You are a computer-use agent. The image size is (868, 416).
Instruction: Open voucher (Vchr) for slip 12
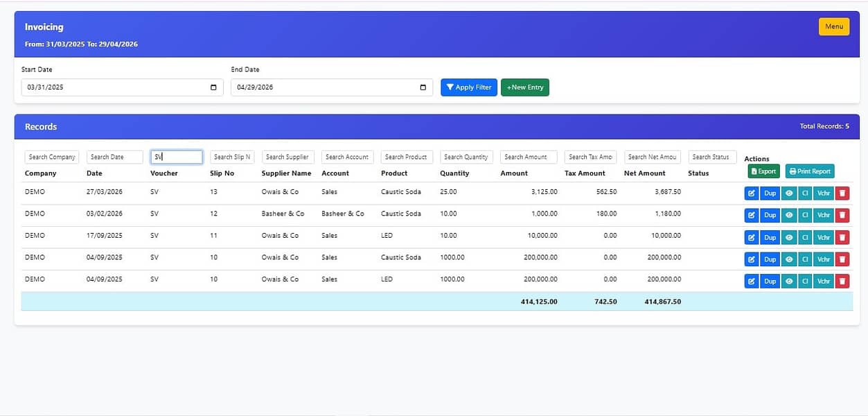pos(824,216)
